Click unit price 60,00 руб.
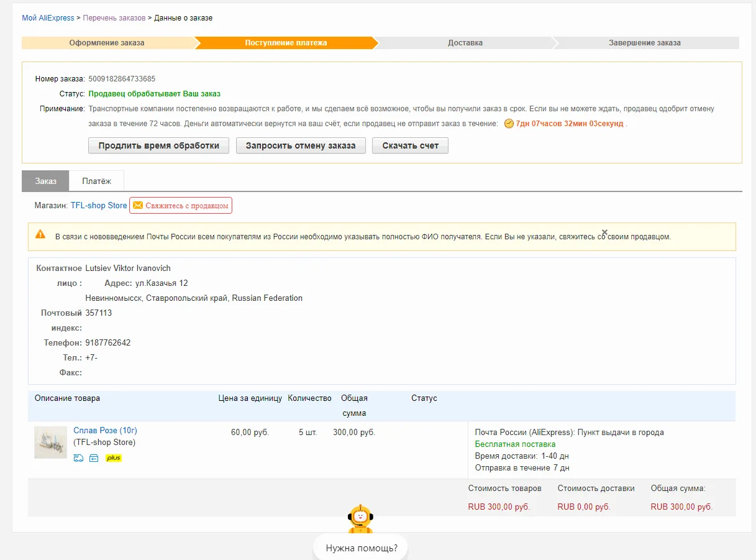This screenshot has height=560, width=756. point(250,432)
